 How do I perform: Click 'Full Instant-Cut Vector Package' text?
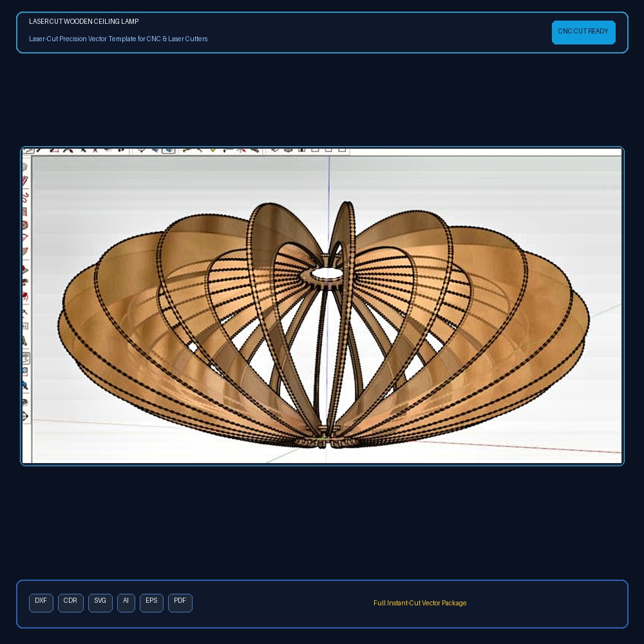(420, 603)
